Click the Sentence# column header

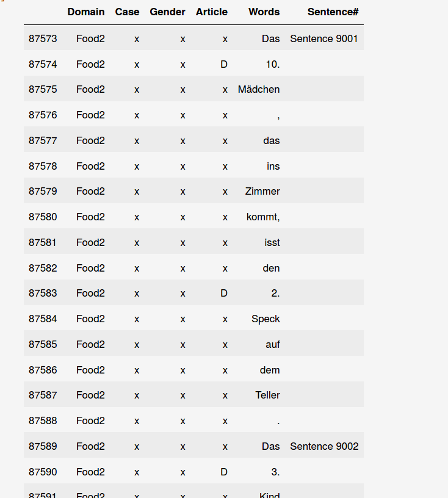(333, 12)
